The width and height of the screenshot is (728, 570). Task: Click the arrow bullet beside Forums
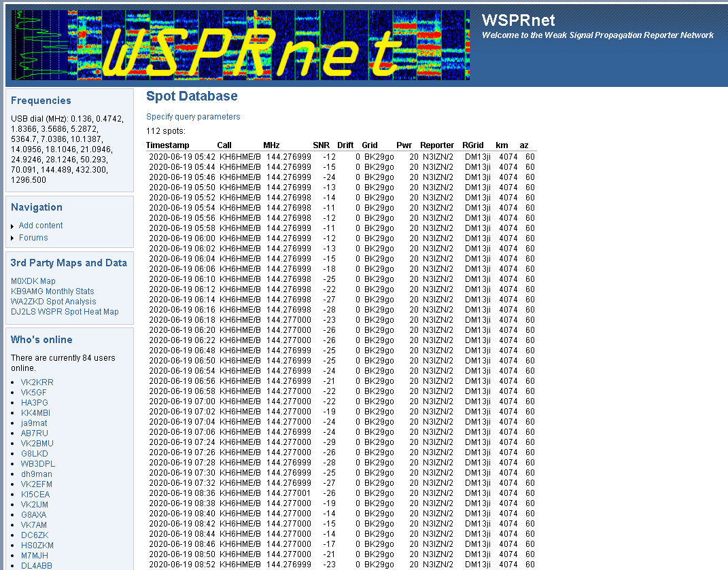pos(12,238)
